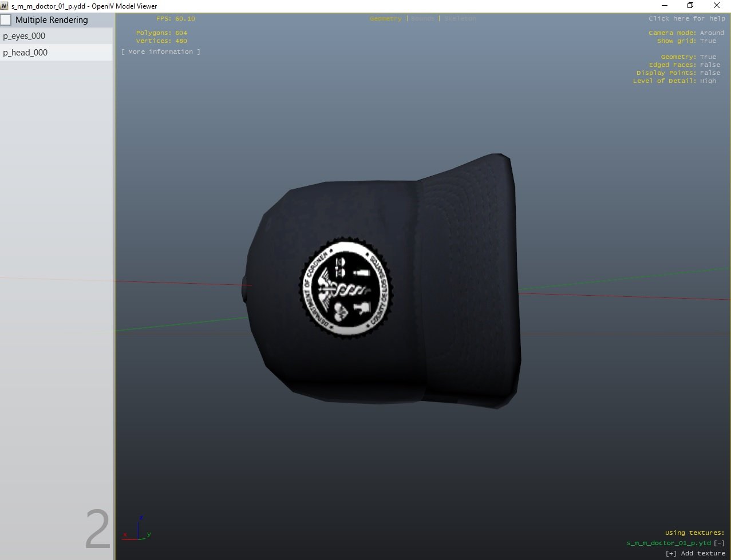Viewport: 731px width, 560px height.
Task: Open 'Click here for help' text
Action: (687, 19)
